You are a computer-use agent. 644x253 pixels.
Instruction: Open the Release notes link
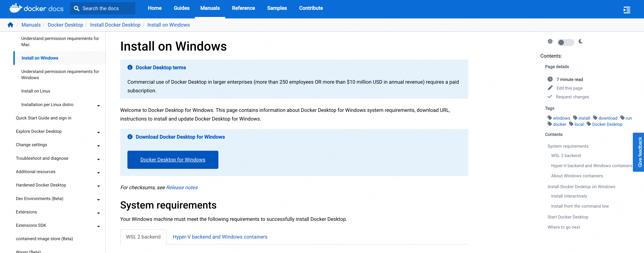[x=182, y=187]
